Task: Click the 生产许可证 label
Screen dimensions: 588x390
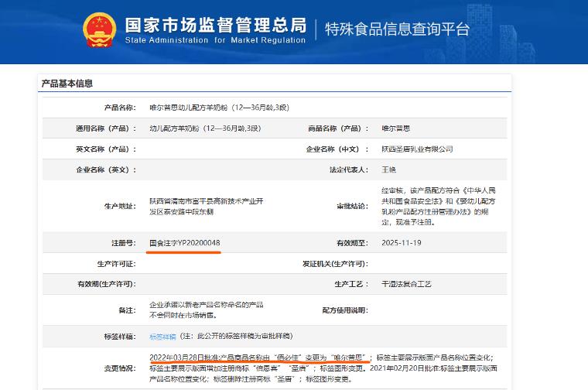Action: tap(117, 264)
